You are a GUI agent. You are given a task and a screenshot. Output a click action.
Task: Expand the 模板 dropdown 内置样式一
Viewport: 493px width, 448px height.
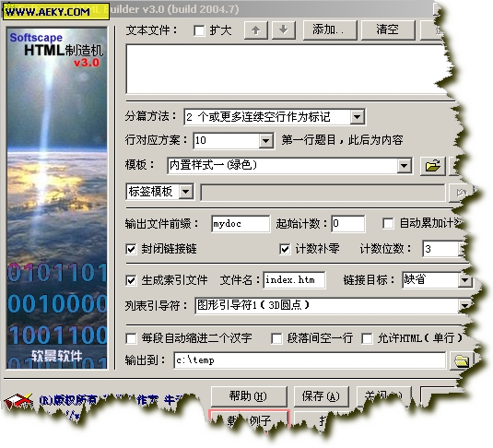coord(404,166)
